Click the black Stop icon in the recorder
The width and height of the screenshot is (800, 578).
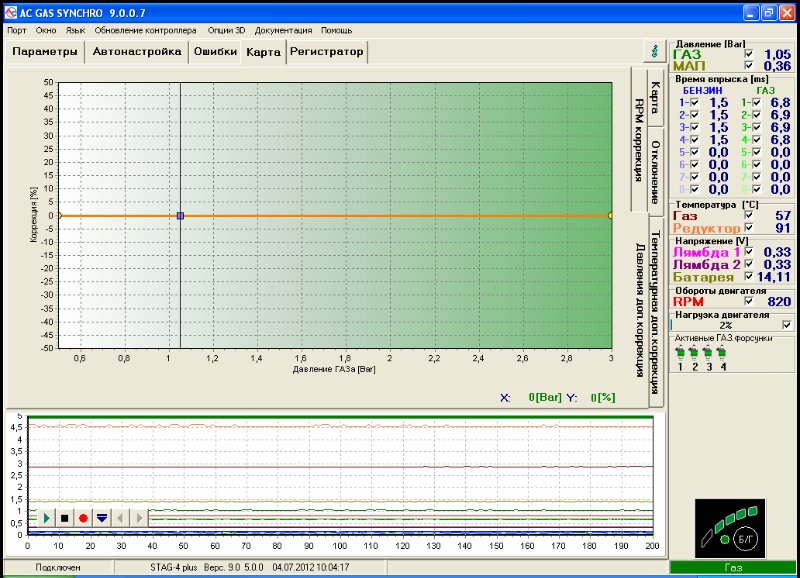coord(64,517)
